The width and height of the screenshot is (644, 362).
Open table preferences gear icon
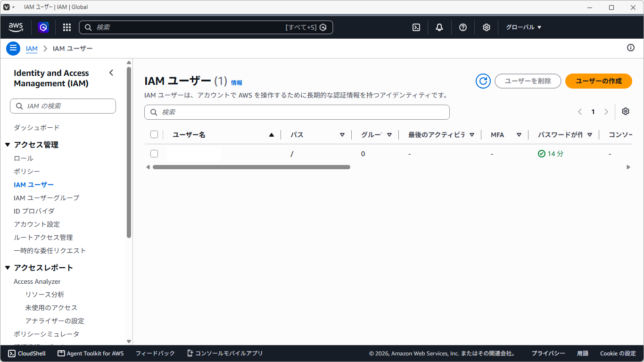pyautogui.click(x=626, y=111)
